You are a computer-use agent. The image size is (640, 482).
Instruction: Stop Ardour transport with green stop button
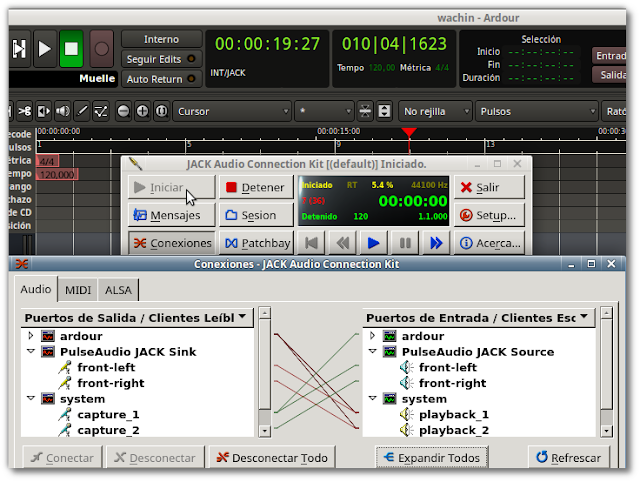tap(71, 49)
